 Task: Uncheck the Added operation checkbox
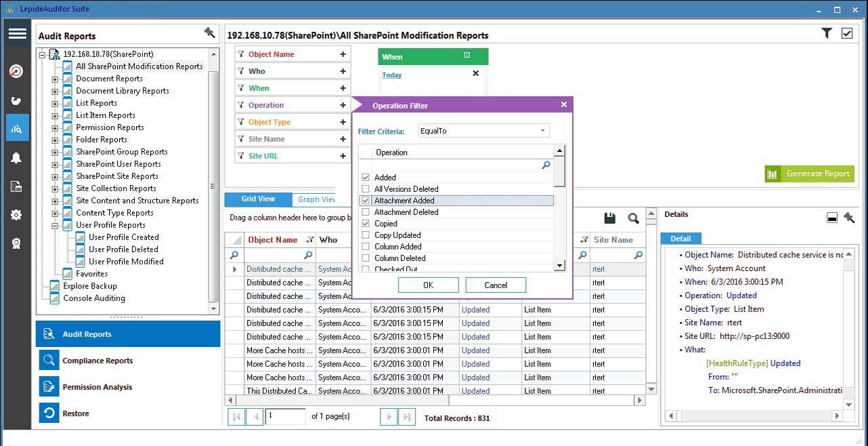pyautogui.click(x=366, y=178)
